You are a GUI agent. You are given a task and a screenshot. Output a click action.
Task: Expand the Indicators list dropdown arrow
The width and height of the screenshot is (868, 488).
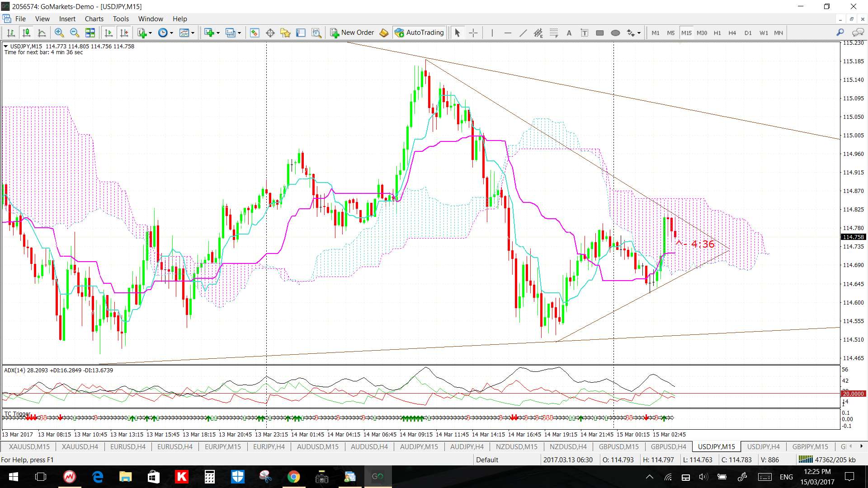click(150, 33)
